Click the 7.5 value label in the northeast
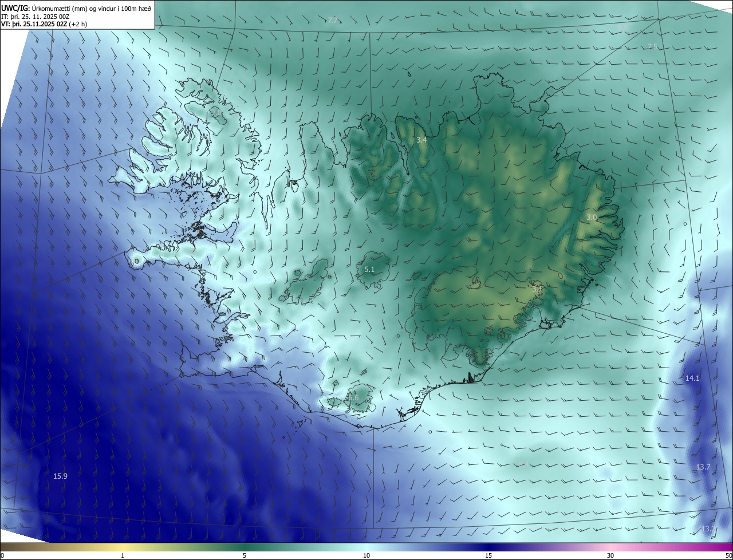The image size is (733, 560). [652, 47]
